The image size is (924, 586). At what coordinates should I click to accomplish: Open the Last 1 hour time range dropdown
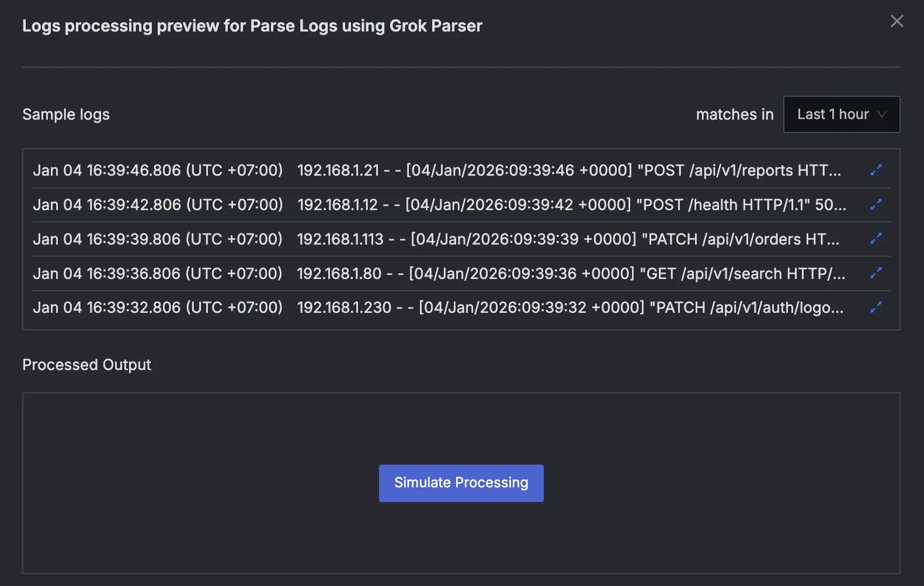[840, 114]
